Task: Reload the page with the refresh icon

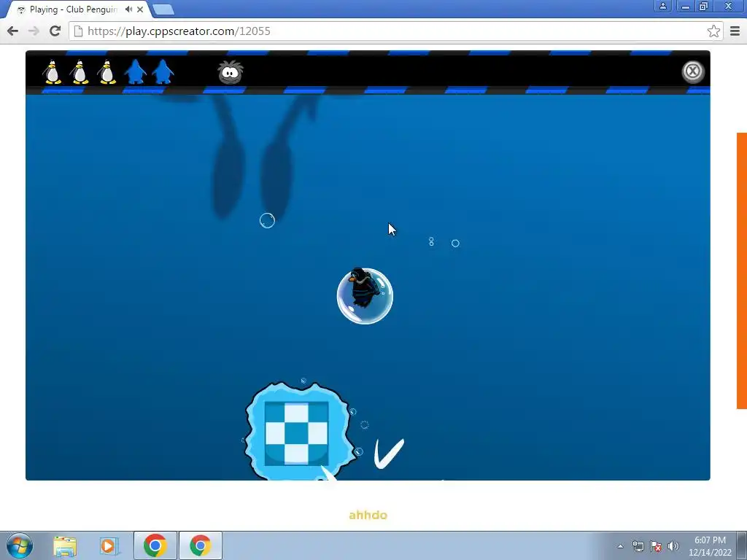Action: [55, 31]
